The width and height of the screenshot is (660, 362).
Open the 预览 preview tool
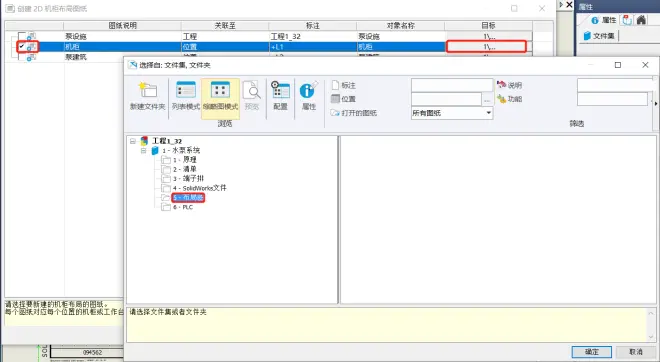[252, 96]
